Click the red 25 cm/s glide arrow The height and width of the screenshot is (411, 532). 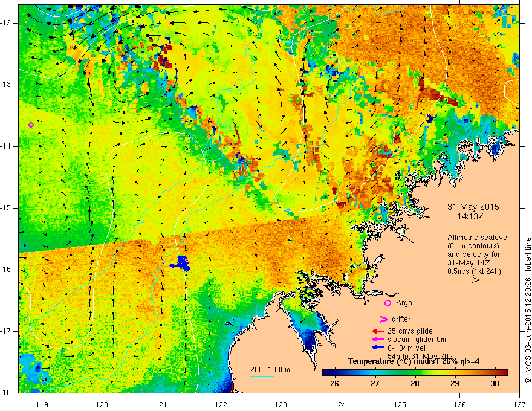pos(378,331)
